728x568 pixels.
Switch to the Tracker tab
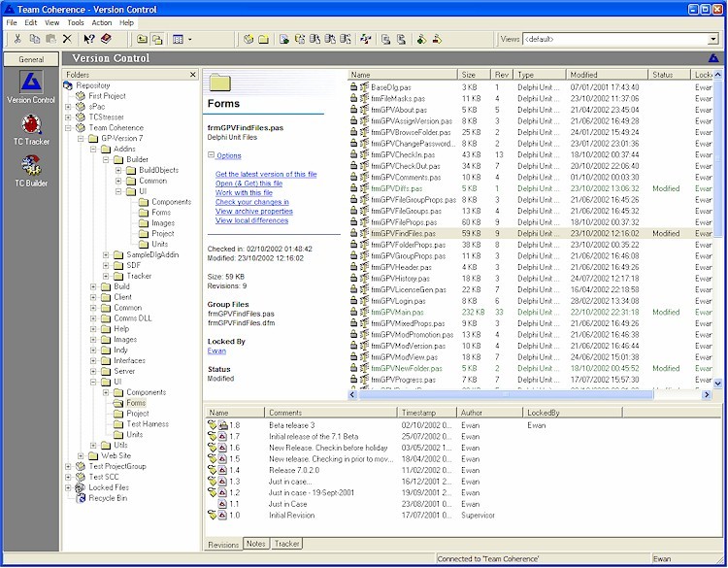286,544
